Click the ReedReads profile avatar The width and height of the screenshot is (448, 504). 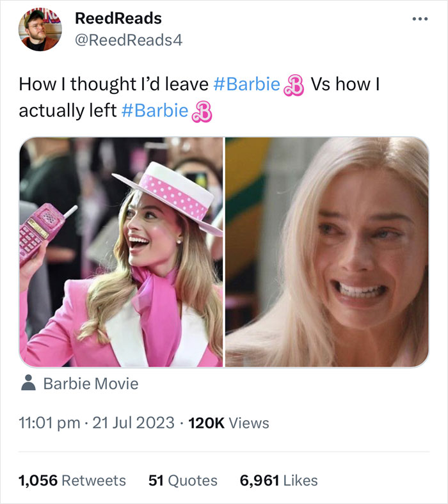coord(40,30)
